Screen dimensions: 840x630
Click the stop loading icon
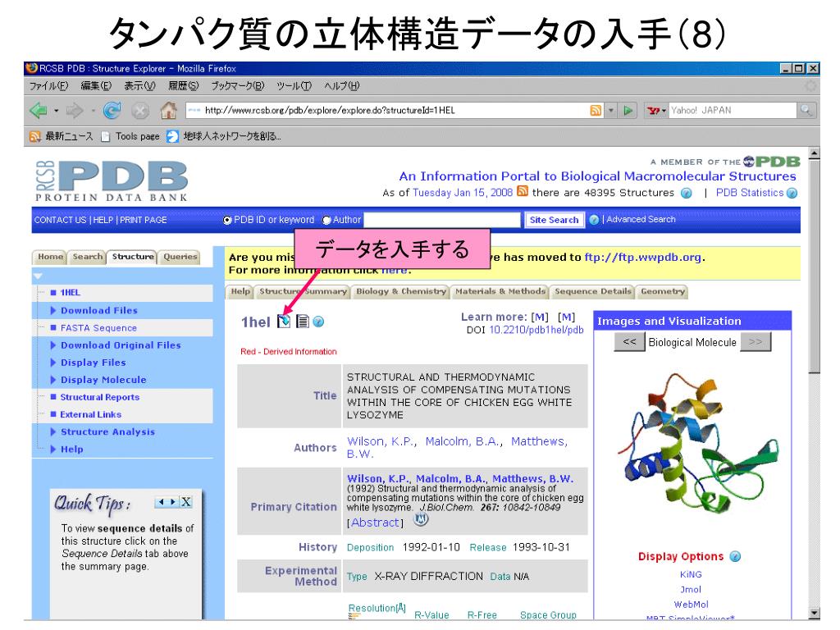point(139,111)
